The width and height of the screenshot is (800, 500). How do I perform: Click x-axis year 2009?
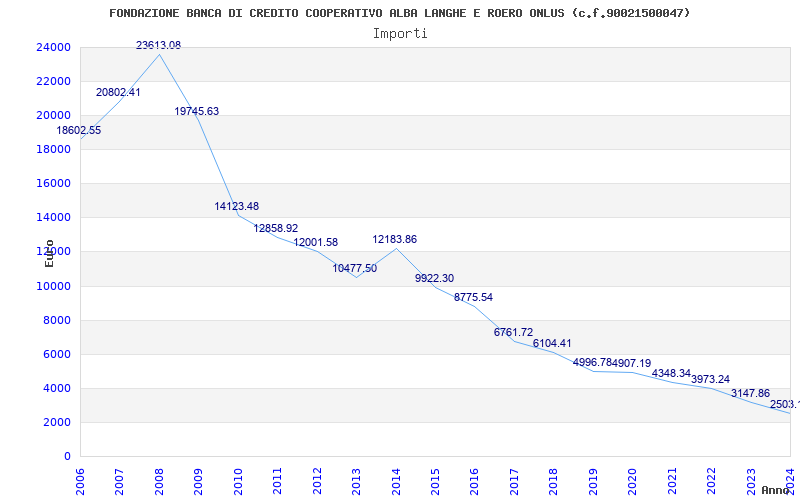coord(198,482)
